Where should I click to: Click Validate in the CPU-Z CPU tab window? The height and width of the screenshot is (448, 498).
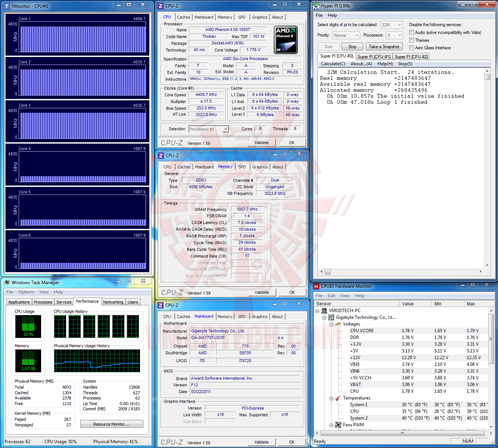(x=261, y=143)
